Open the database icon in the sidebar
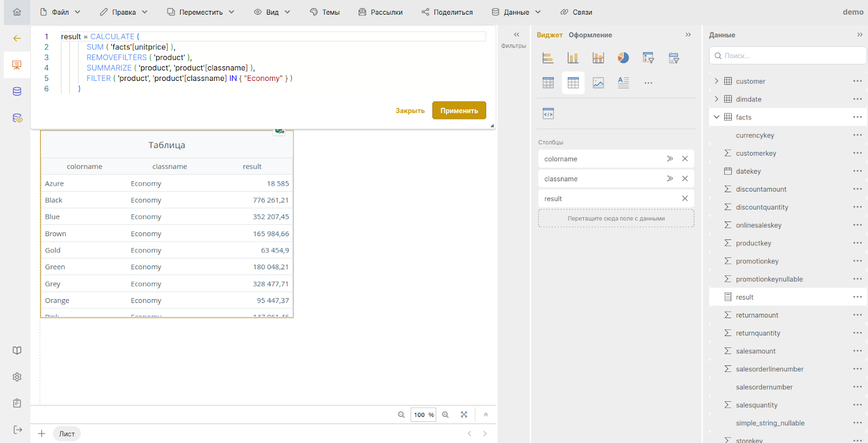Viewport: 868px width, 443px height. 17,91
